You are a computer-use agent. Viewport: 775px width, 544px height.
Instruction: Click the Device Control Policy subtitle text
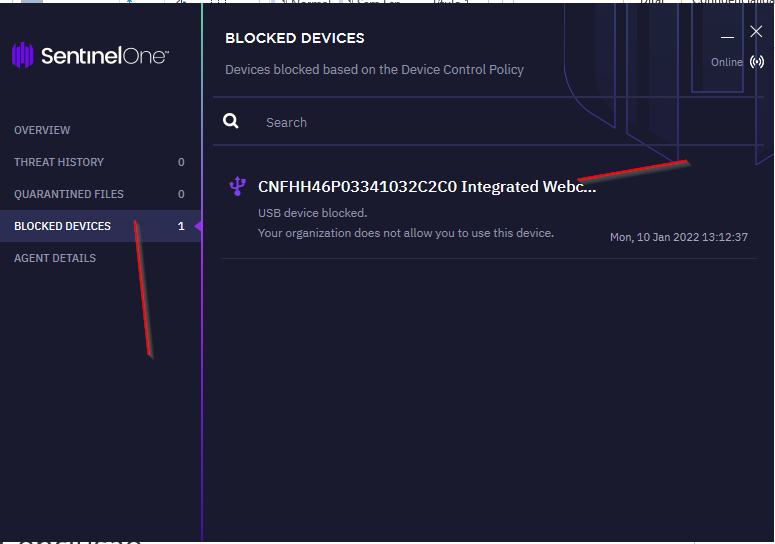[x=374, y=70]
